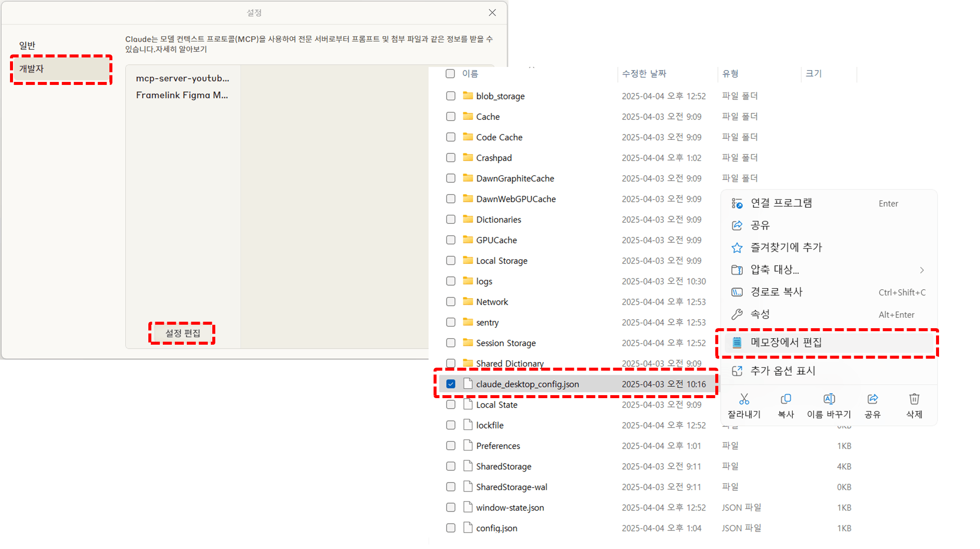Switch to the Developer settings tab
Image resolution: width=980 pixels, height=549 pixels.
pos(31,69)
